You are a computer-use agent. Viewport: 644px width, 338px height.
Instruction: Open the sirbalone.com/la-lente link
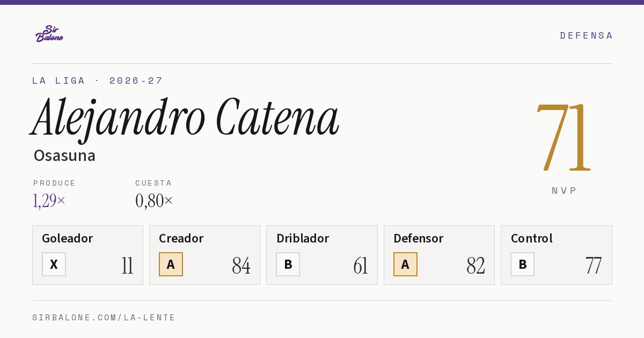104,318
